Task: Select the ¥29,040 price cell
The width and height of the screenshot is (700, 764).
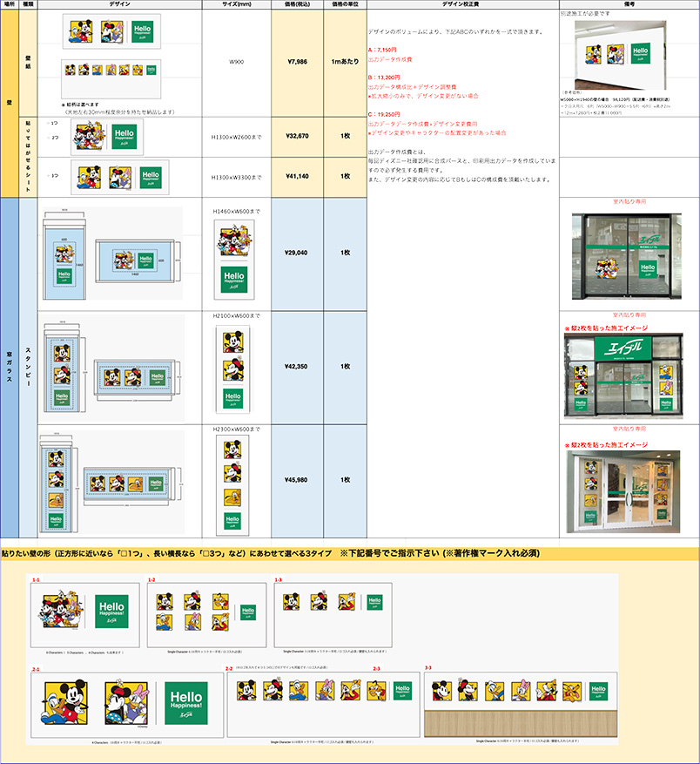Action: 297,253
